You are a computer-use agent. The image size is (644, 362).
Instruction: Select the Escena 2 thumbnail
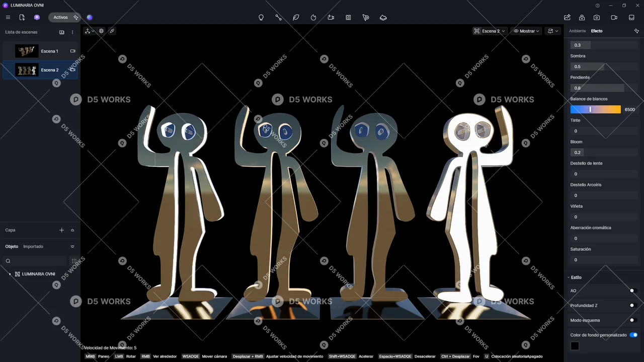27,70
